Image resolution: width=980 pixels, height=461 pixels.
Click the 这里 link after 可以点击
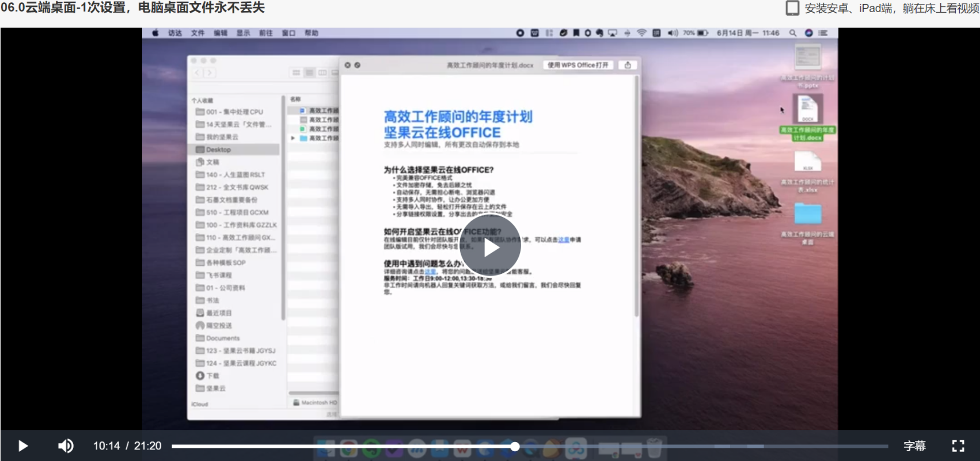(x=564, y=239)
